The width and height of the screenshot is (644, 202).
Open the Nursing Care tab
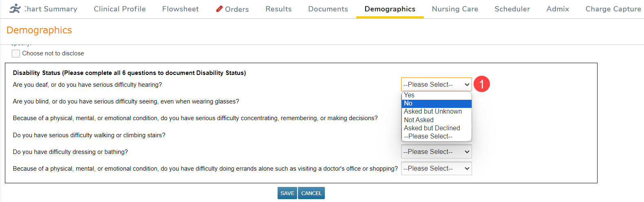455,9
